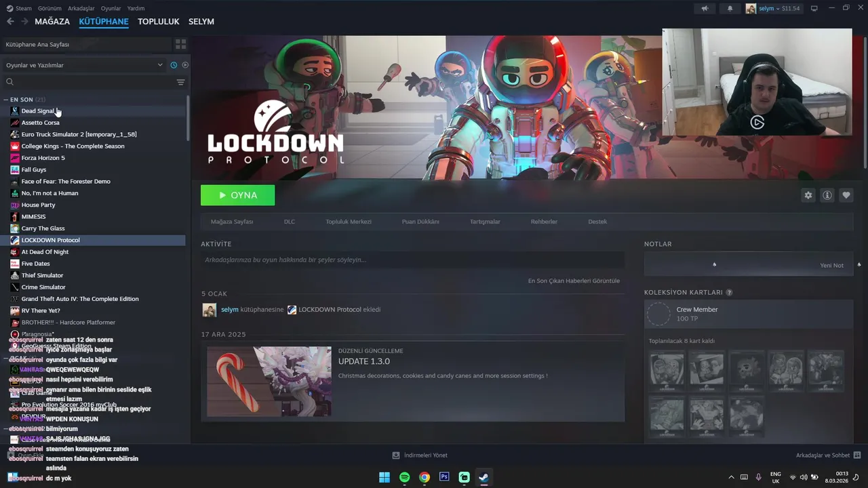Click the activity status input field
Screen dimensions: 868x488
(412, 260)
